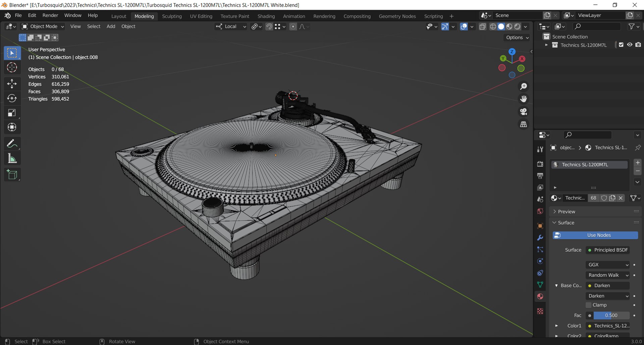Image resolution: width=644 pixels, height=345 pixels.
Task: Open the Add menu in viewport header
Action: coord(111,26)
